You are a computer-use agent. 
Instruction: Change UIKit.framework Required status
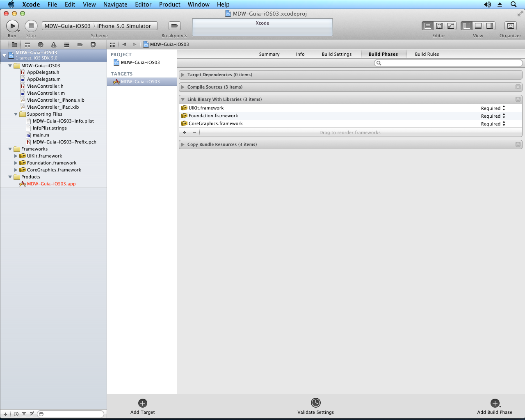pos(493,108)
